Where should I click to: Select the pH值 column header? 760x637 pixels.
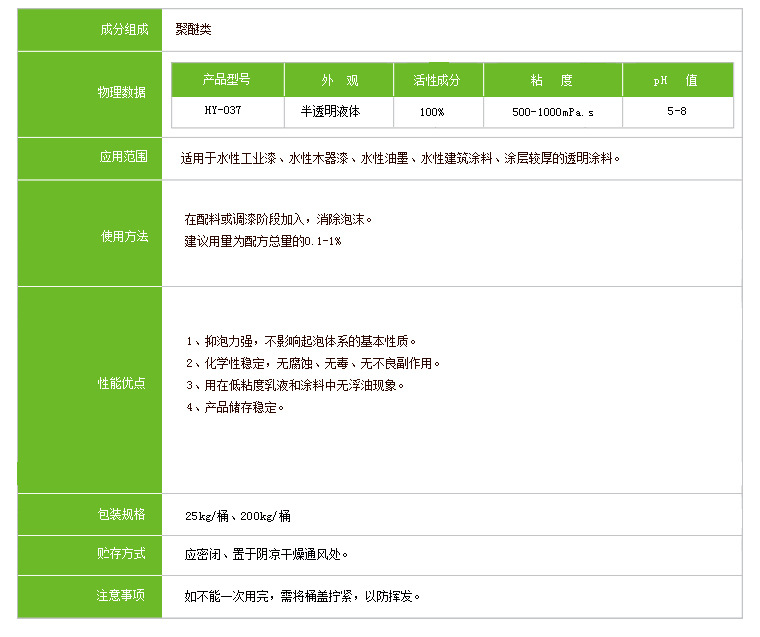[x=676, y=80]
